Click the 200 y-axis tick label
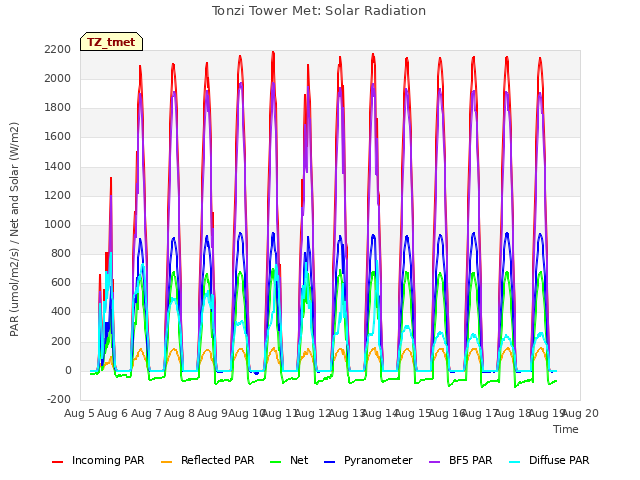Image resolution: width=640 pixels, height=480 pixels. coord(61,342)
